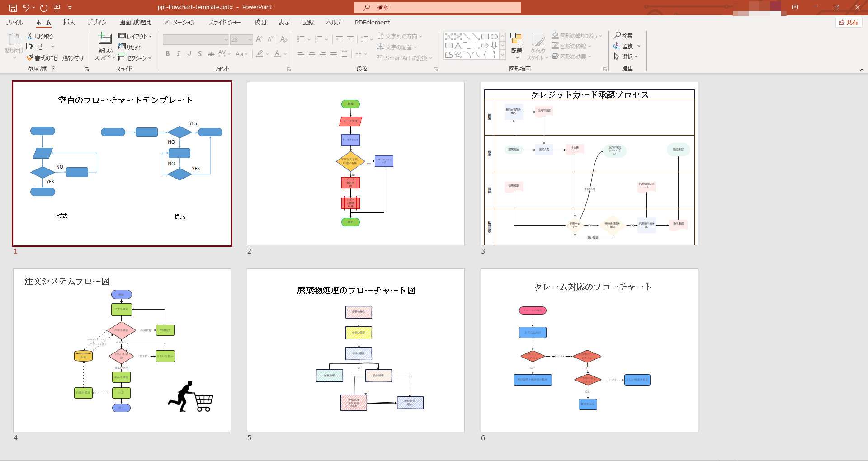The height and width of the screenshot is (461, 868).
Task: Expand the Section (セクション) dropdown
Action: (135, 58)
